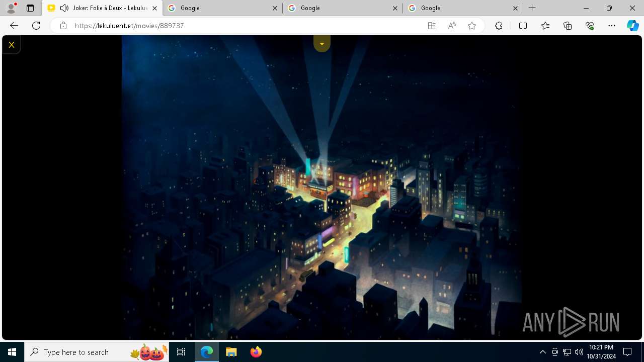Click Microsoft Edge taskbar icon
Viewport: 644px width, 362px height.
(207, 352)
